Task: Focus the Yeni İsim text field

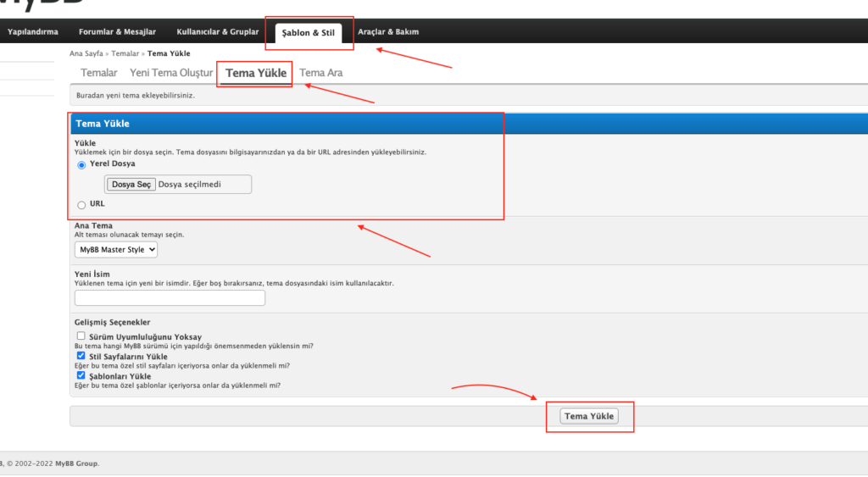Action: tap(170, 297)
